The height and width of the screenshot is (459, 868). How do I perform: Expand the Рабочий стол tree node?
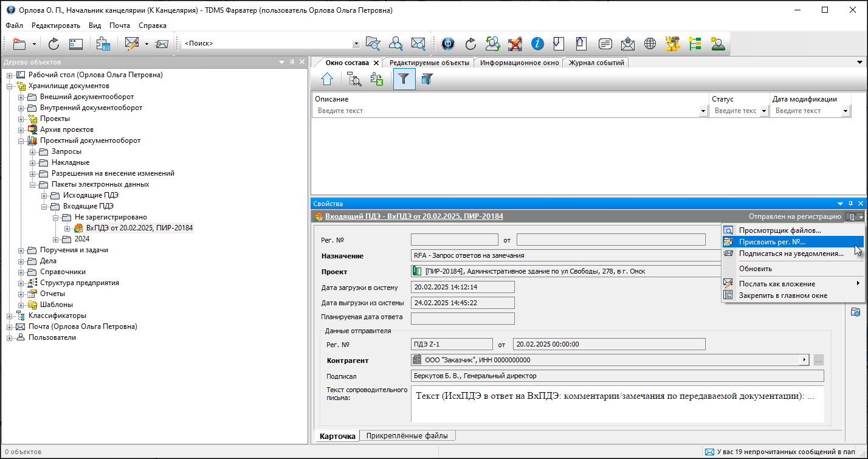(10, 75)
